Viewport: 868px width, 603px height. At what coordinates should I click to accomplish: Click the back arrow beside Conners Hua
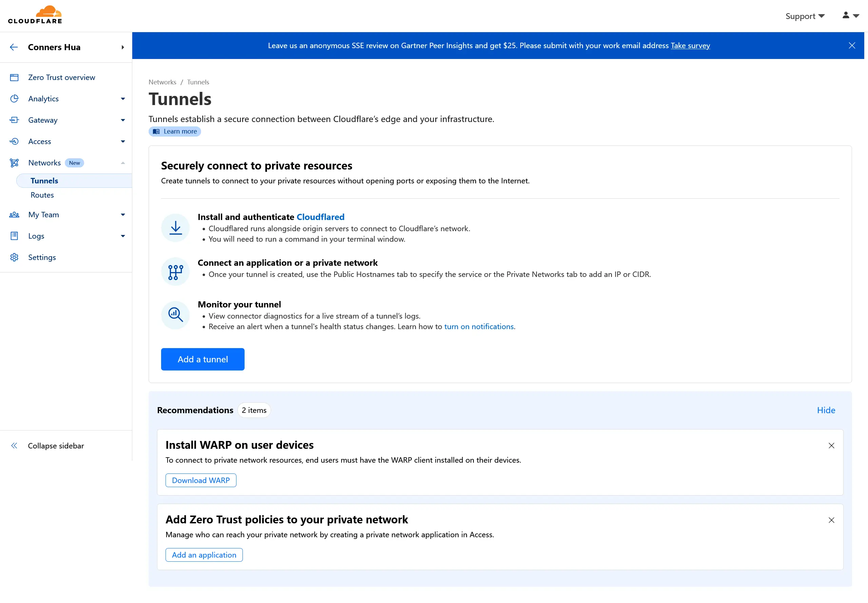(x=14, y=47)
